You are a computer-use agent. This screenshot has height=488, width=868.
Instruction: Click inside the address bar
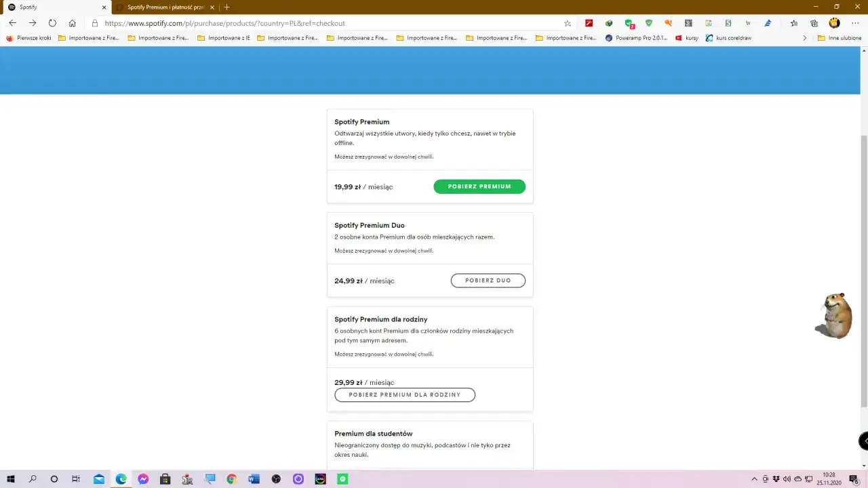(x=271, y=22)
